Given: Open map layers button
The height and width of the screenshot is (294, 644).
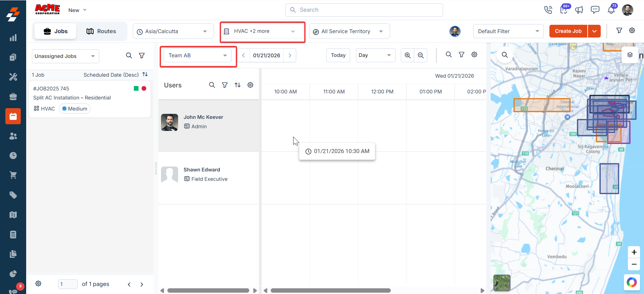Looking at the screenshot, I should pos(630,55).
